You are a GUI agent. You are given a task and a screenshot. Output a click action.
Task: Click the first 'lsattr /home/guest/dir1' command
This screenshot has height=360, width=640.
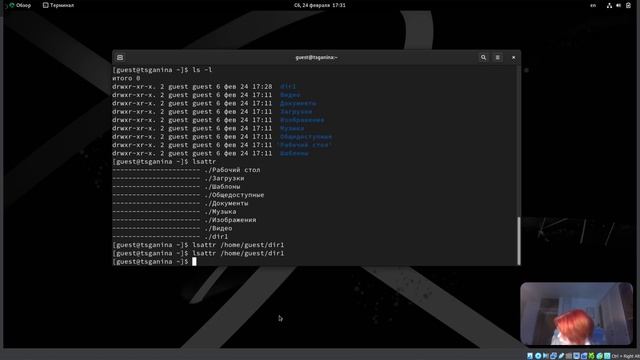[238, 245]
